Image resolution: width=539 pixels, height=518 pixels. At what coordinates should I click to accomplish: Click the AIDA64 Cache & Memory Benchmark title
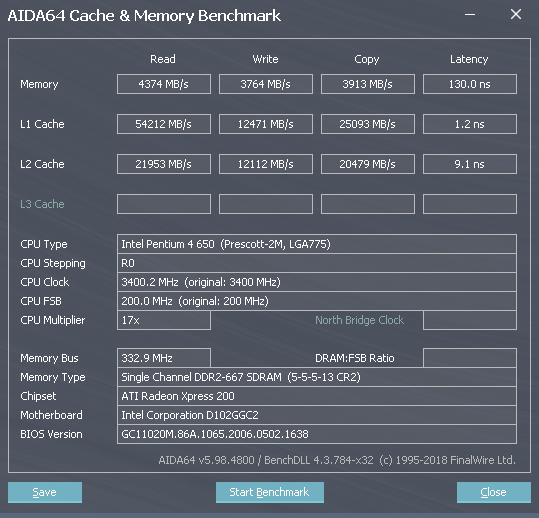point(144,16)
